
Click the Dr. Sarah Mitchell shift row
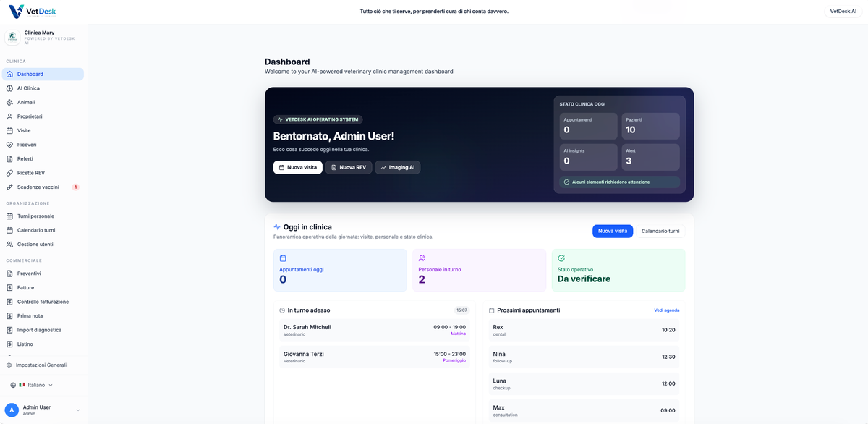[x=375, y=330]
